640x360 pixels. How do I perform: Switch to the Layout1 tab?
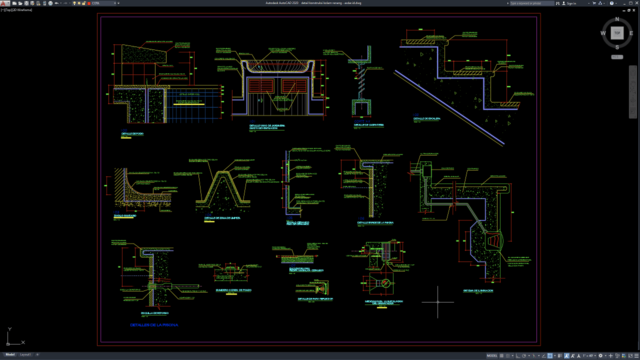tap(25, 355)
